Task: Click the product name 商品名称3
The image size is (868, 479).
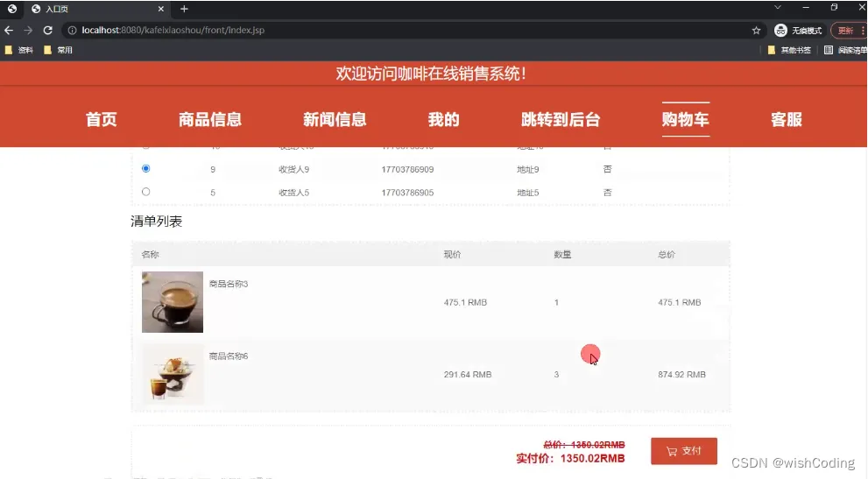Action: (x=228, y=284)
